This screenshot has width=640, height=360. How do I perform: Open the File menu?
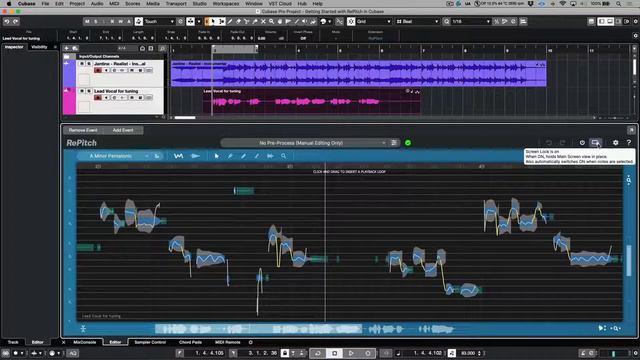point(45,4)
